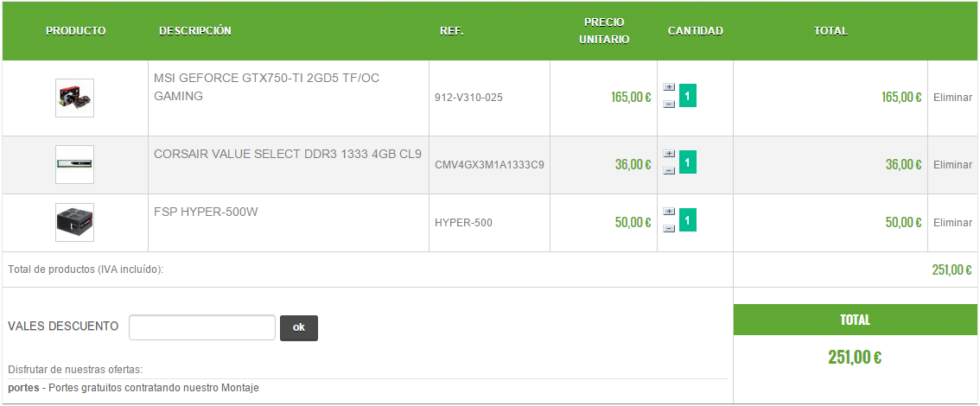Click quantity box of Corsair RAM row

688,162
